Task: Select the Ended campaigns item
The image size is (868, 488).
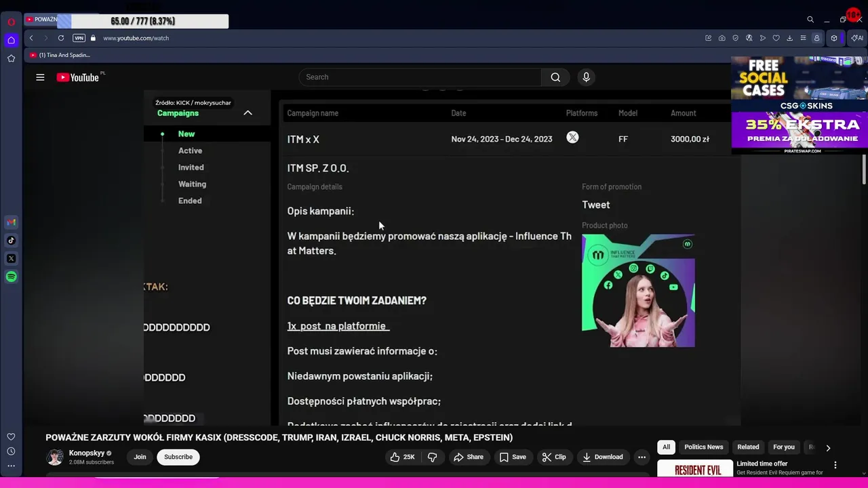Action: pos(190,201)
